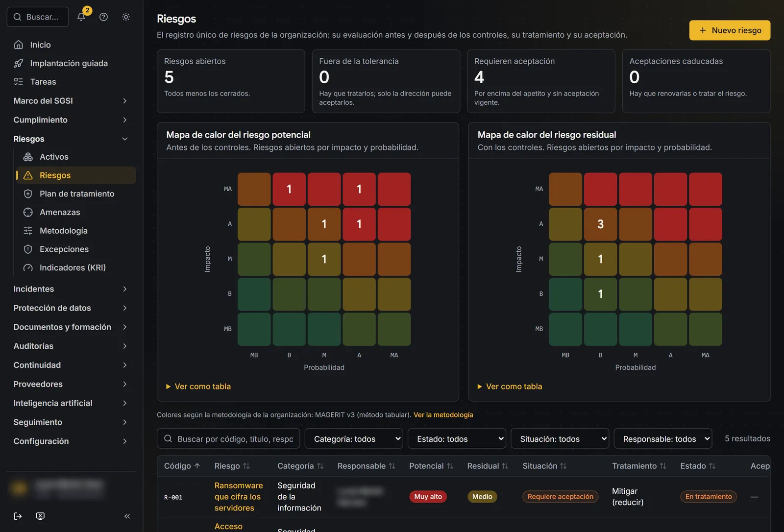784x532 pixels.
Task: Click the Tareas checklist icon
Action: point(19,82)
